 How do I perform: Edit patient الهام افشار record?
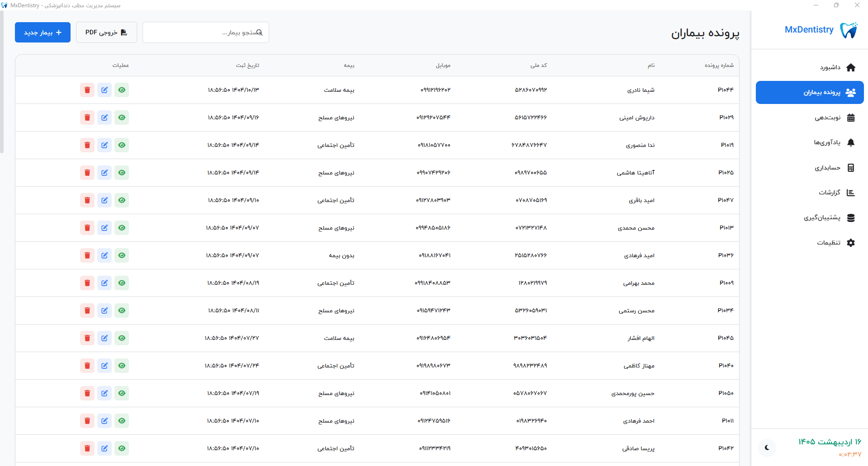click(104, 338)
